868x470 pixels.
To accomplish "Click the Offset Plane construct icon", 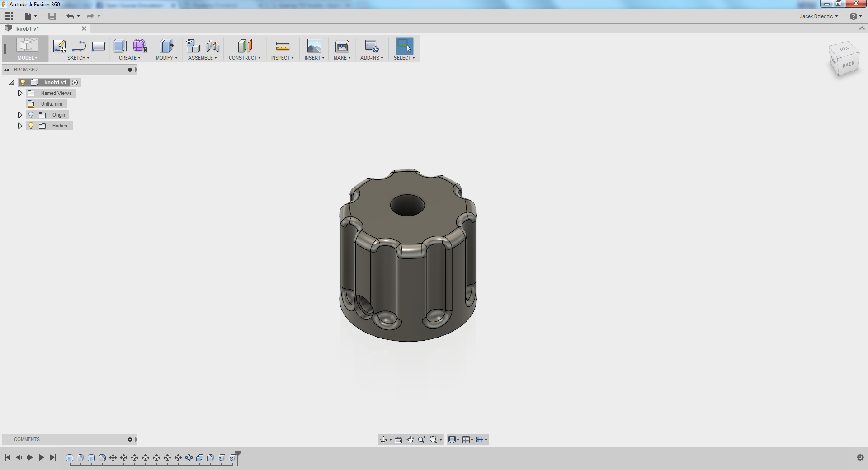I will point(245,46).
